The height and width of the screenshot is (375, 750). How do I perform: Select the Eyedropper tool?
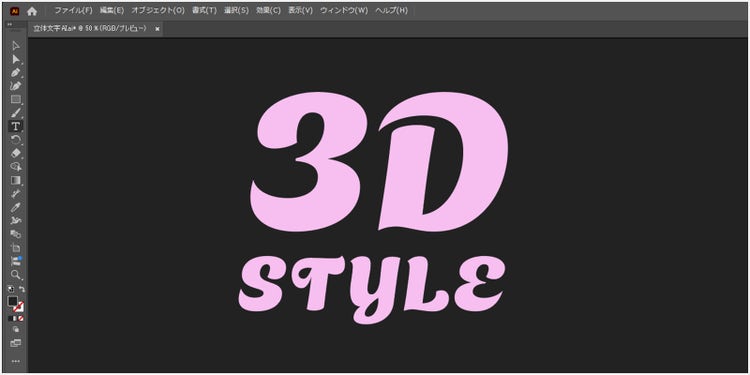point(16,207)
